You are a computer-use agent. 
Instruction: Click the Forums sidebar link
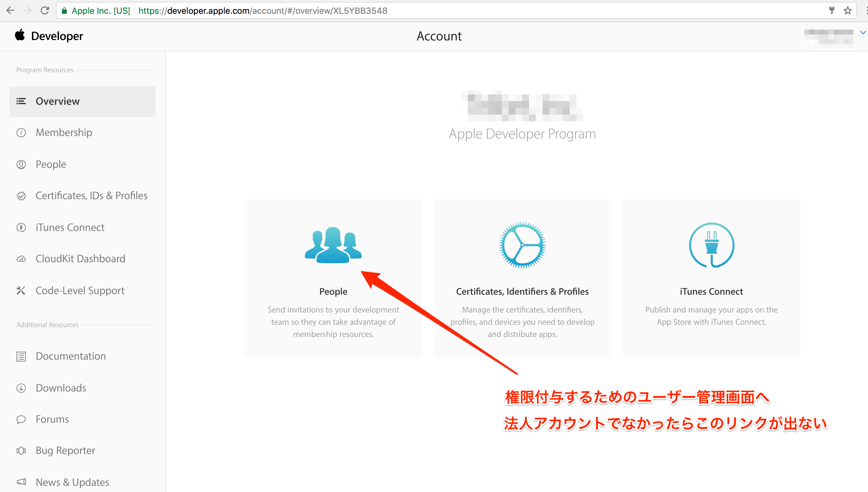point(52,419)
